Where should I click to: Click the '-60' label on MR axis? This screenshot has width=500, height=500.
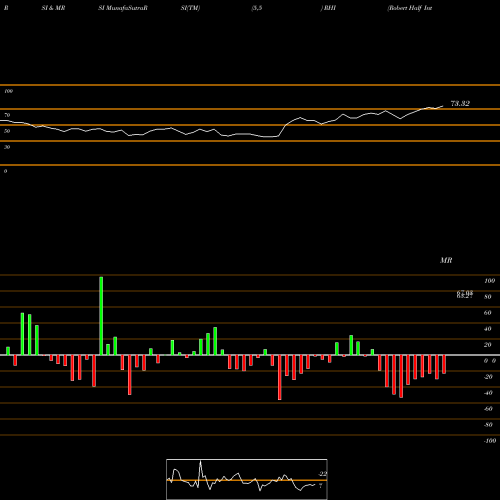[488, 409]
